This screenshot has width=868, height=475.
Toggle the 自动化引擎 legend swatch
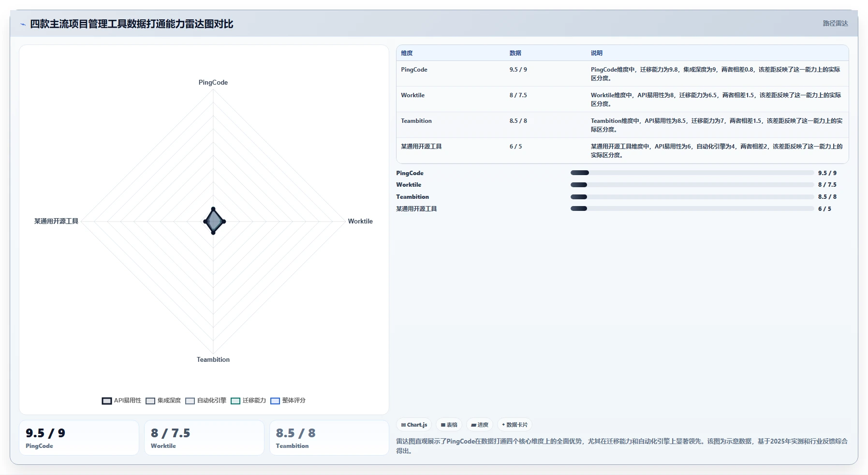[x=190, y=401]
